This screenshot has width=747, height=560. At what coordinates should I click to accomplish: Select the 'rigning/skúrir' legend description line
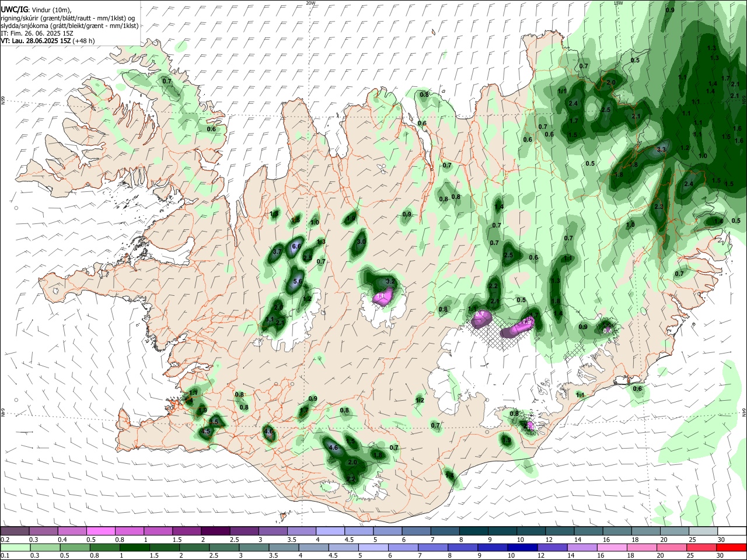click(x=69, y=18)
